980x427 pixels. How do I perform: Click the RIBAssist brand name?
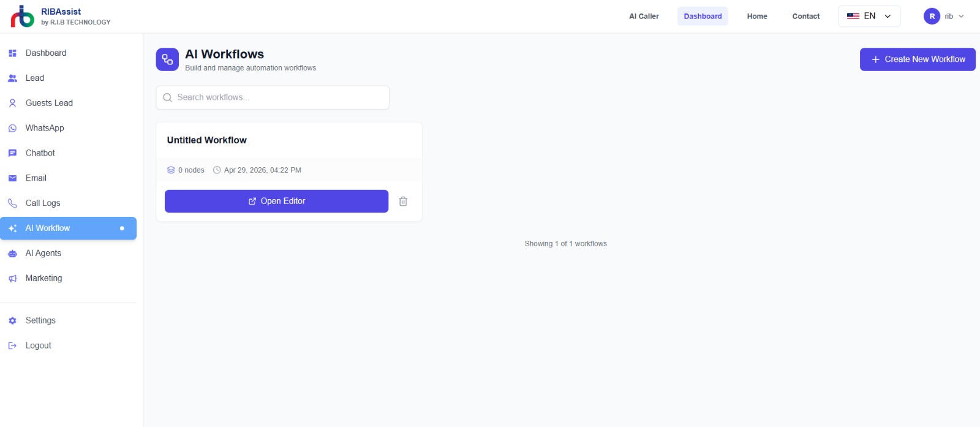[x=61, y=12]
